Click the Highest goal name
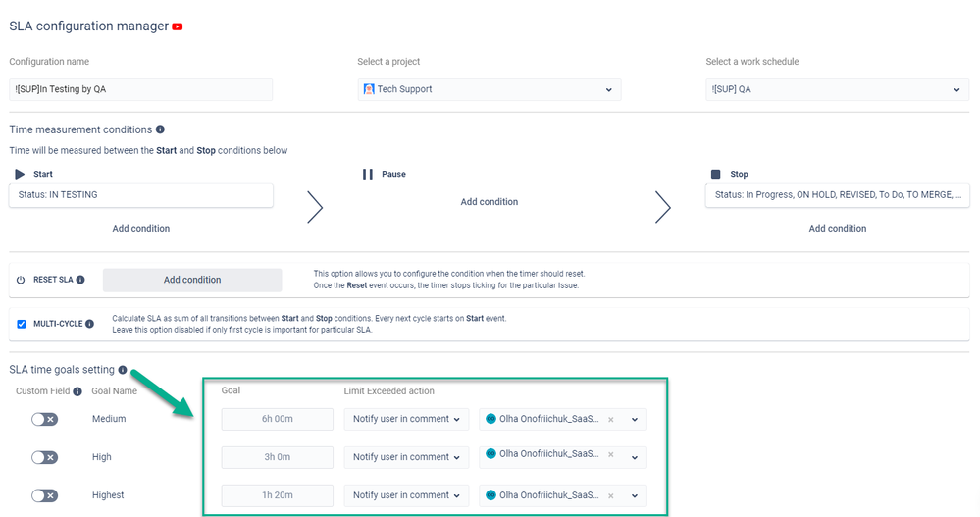The height and width of the screenshot is (517, 980). (x=108, y=495)
